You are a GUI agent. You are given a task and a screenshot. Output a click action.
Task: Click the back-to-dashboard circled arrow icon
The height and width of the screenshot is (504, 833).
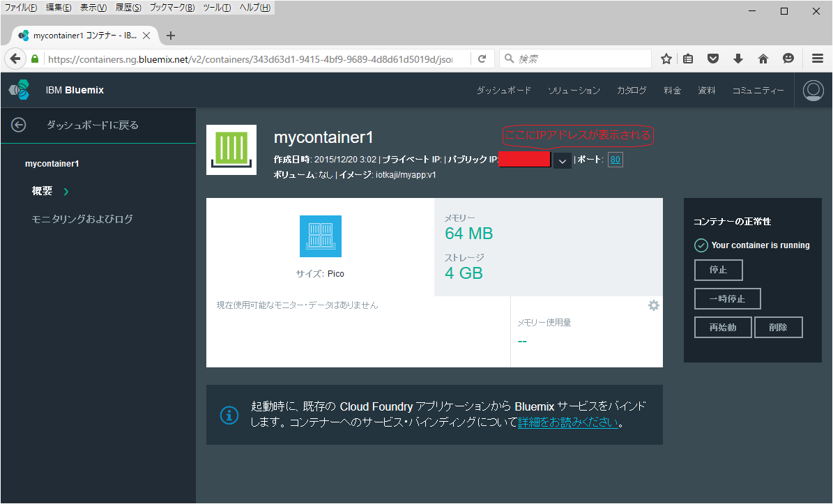pos(19,125)
